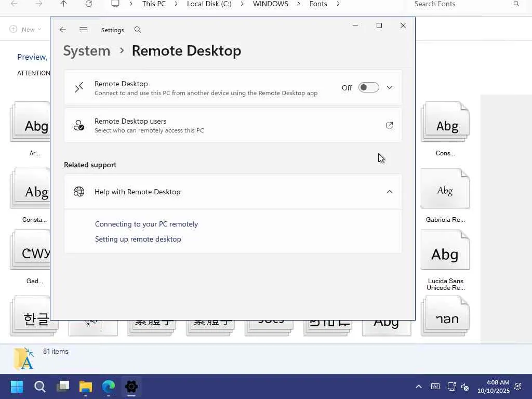Image resolution: width=532 pixels, height=399 pixels.
Task: Launch Microsoft Edge from the taskbar
Action: coord(109,387)
